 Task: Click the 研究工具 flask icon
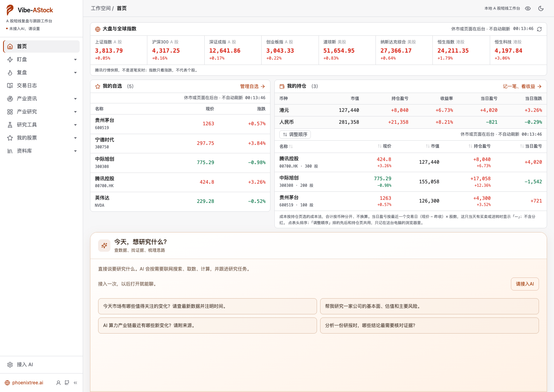click(10, 125)
